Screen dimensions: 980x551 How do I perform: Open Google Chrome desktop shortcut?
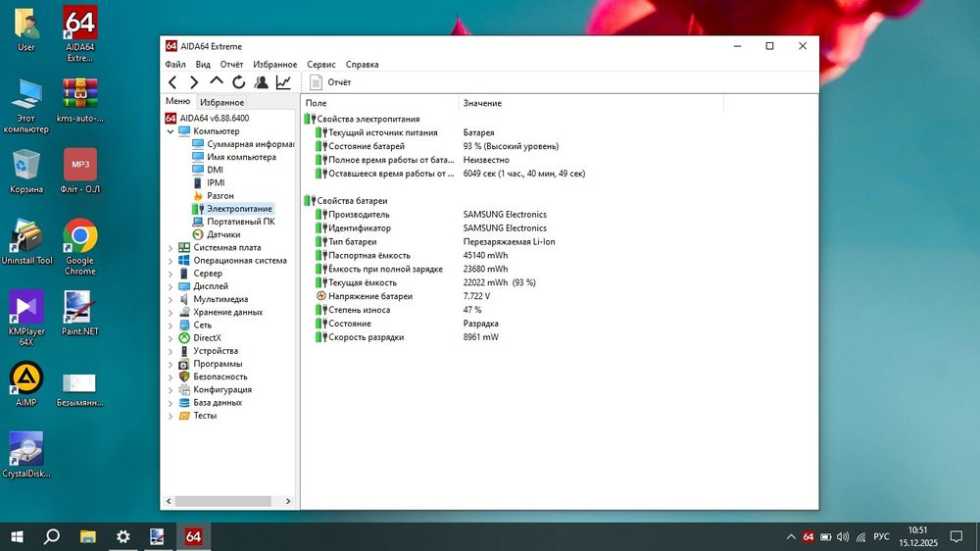[80, 247]
